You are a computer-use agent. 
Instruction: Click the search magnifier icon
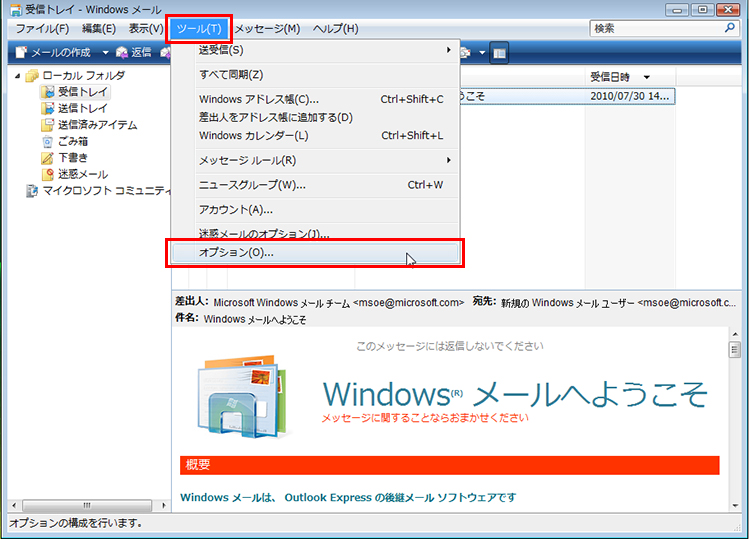pos(729,28)
